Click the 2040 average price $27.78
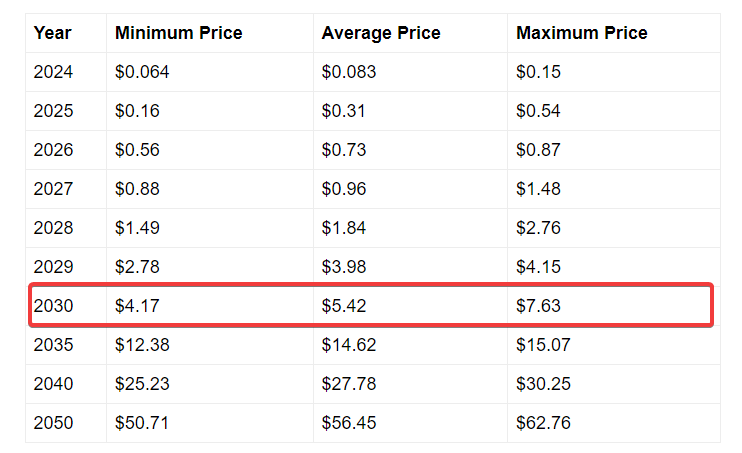742x453 pixels. click(349, 384)
